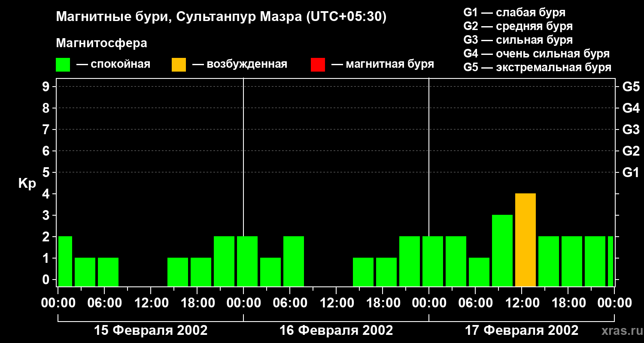644x343 pixels.
Task: Click the 'G5' right axis label
Action: click(x=631, y=87)
